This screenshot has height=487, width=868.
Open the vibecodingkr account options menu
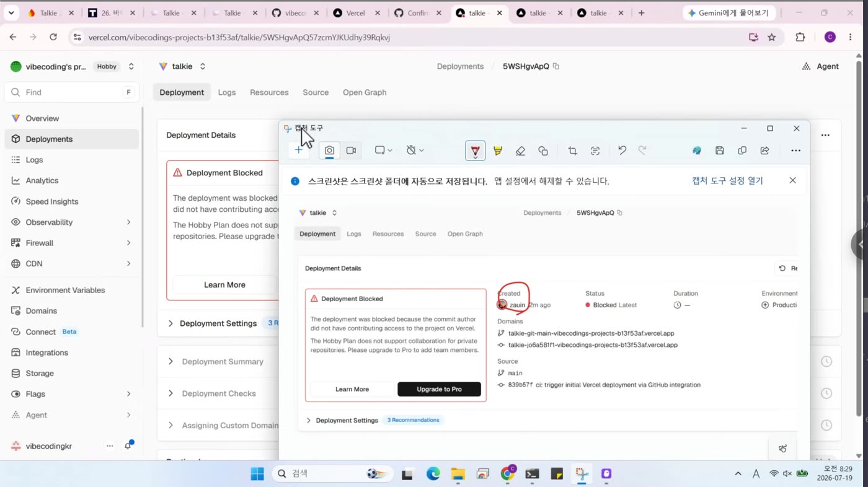[110, 446]
